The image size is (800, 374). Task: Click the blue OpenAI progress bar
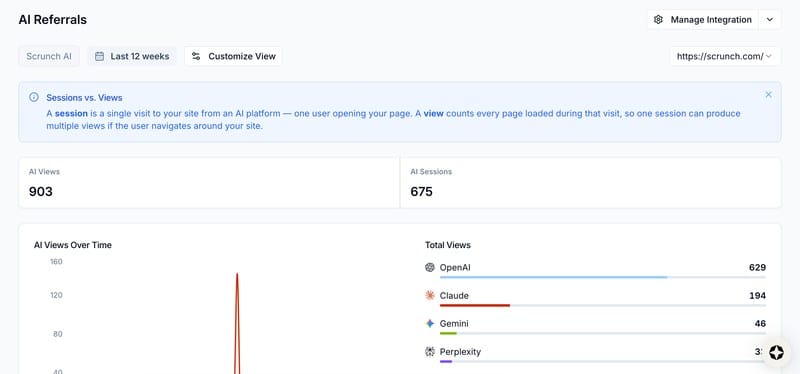[x=554, y=277]
